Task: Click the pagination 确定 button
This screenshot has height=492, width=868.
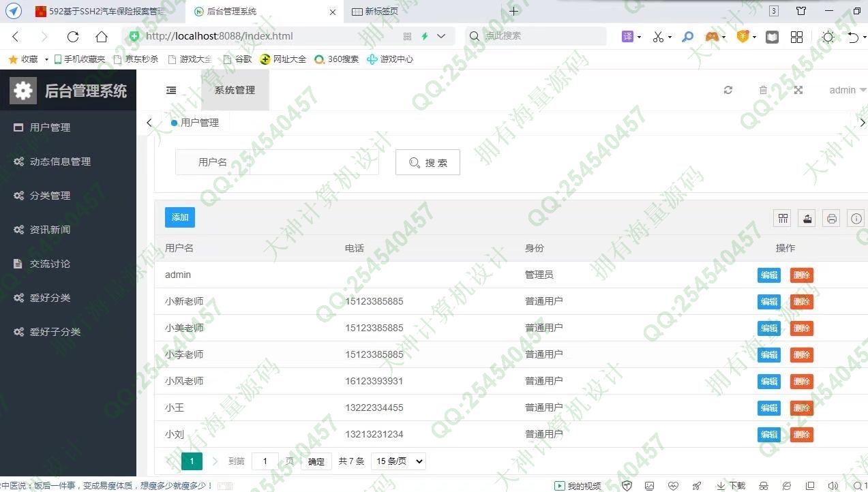Action: 316,461
